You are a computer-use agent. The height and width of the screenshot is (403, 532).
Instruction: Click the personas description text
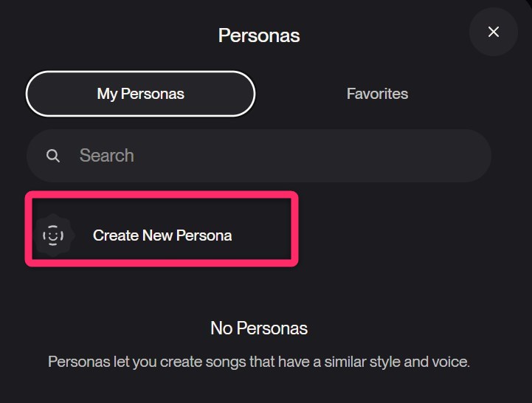click(259, 362)
